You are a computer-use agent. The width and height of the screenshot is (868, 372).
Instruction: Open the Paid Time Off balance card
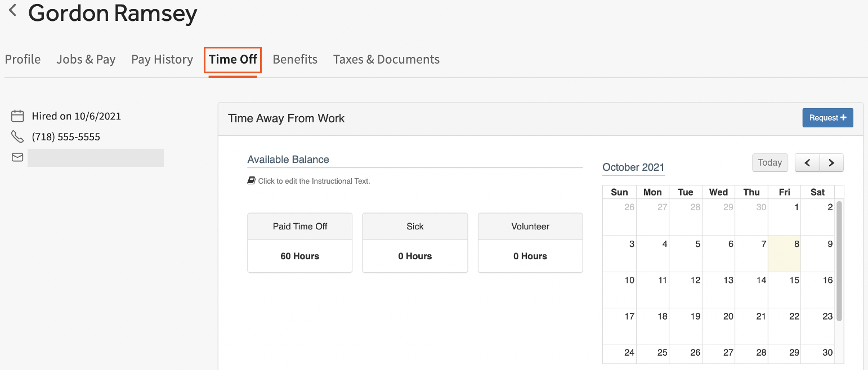click(x=299, y=243)
